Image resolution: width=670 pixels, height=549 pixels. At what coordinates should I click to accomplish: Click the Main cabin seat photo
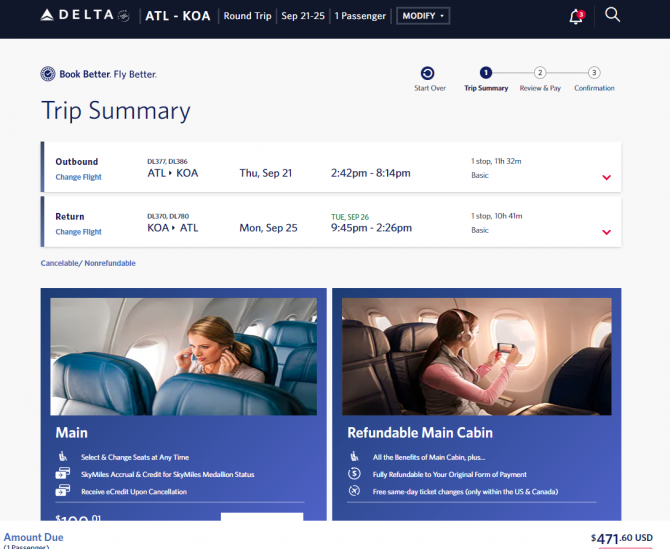184,357
